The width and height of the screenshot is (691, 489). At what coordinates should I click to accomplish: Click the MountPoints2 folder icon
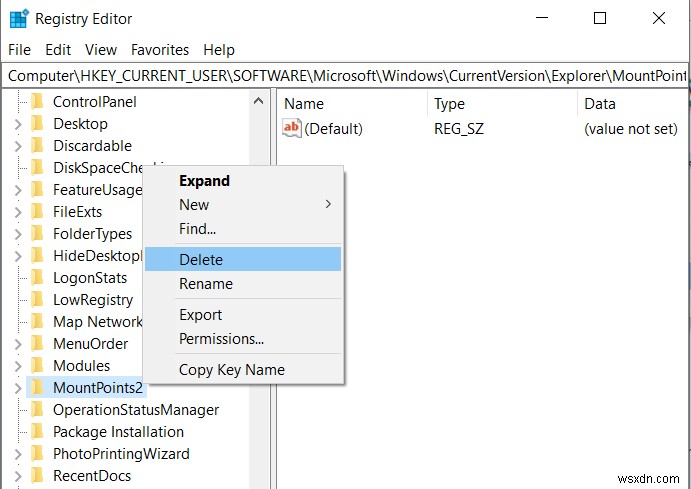pos(38,388)
